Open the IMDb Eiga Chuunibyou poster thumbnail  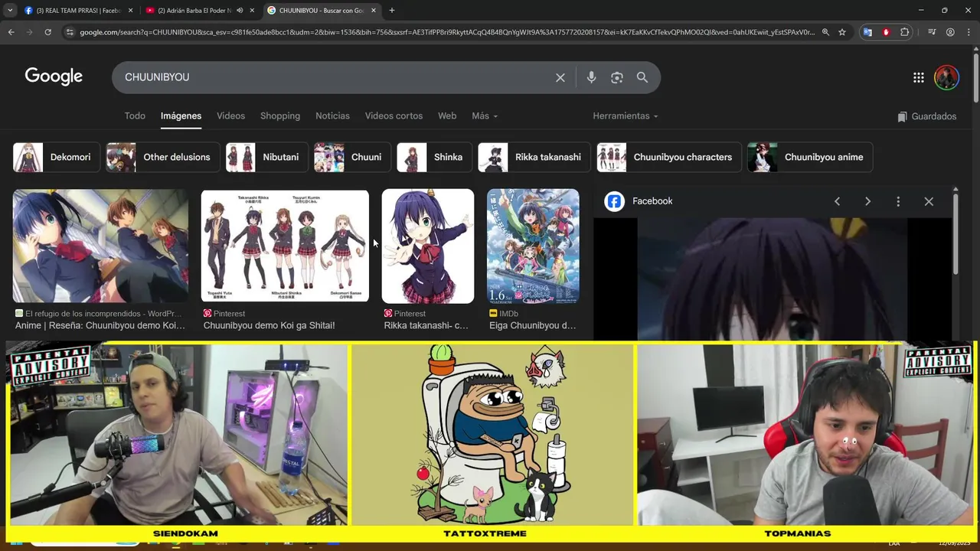(533, 246)
